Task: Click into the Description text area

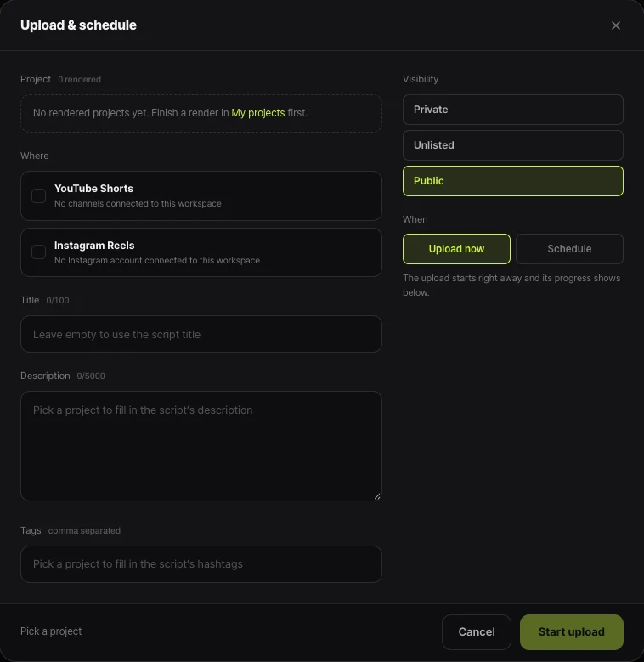Action: 201,446
